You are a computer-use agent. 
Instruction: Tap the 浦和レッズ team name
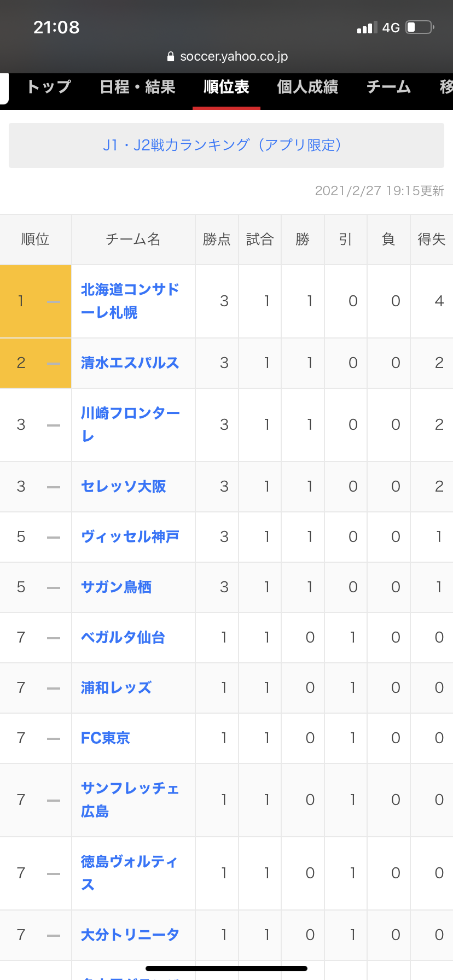click(116, 688)
